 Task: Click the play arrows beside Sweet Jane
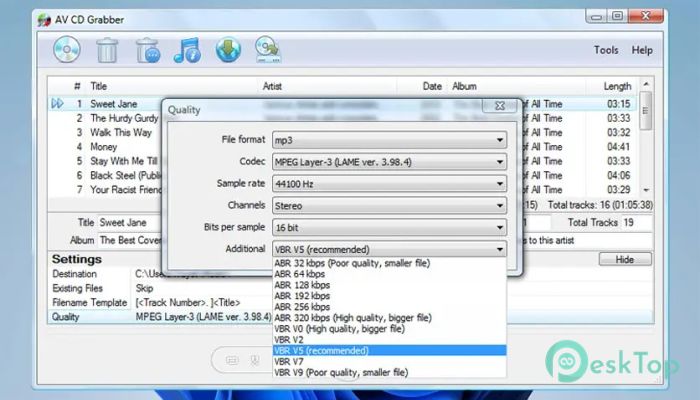pos(57,104)
